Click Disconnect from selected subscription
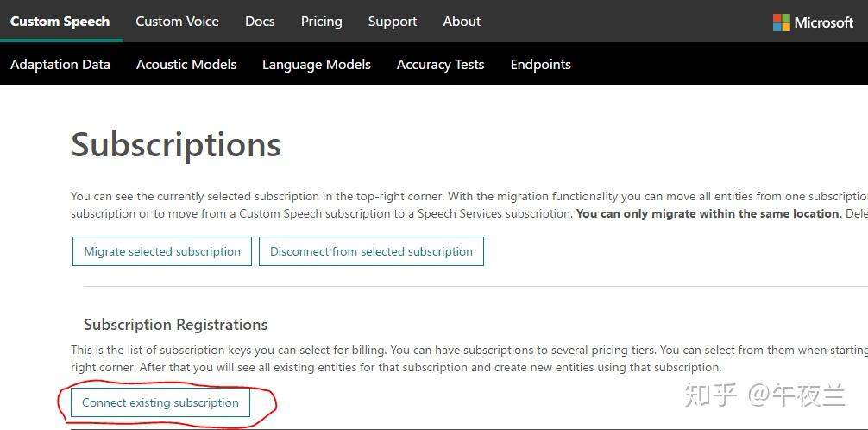 click(371, 251)
